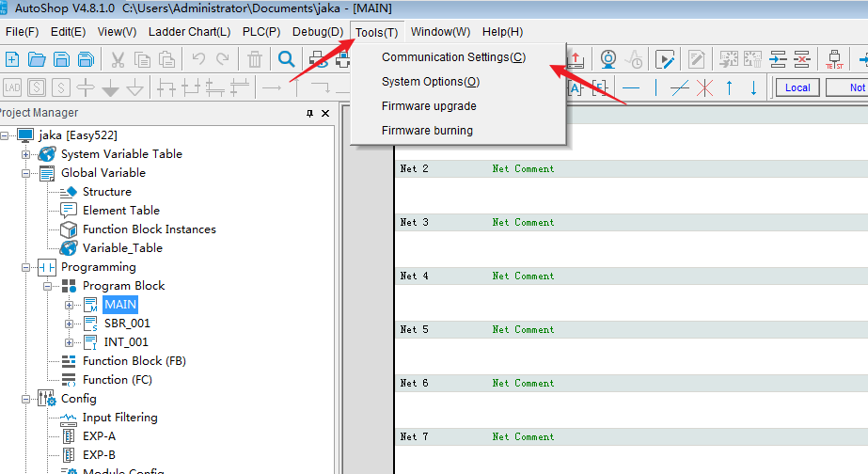
Task: Expand the System Variable Table node
Action: tap(26, 154)
